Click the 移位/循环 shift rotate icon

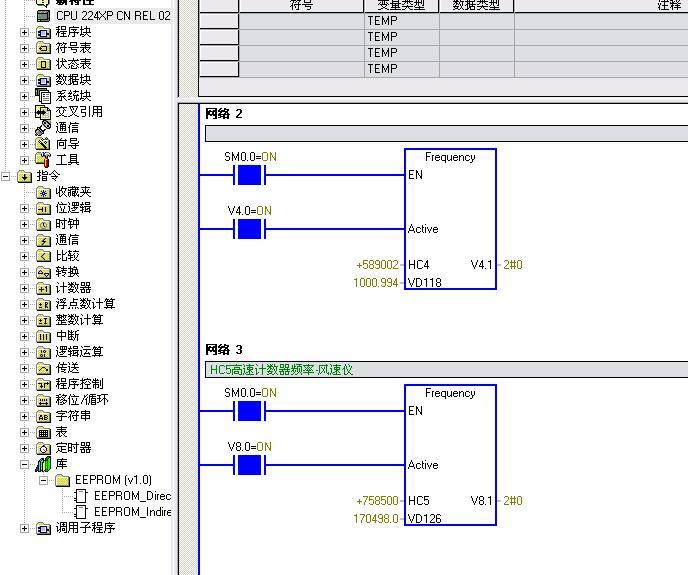click(x=43, y=400)
